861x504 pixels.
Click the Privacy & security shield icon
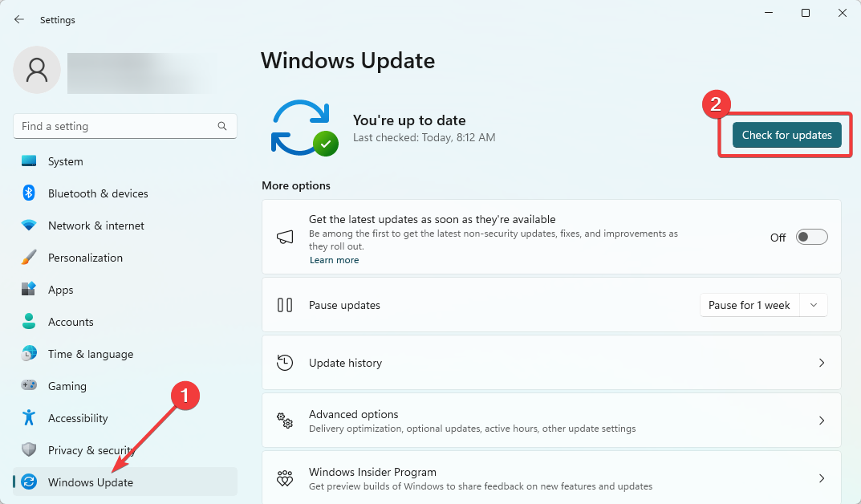tap(29, 449)
